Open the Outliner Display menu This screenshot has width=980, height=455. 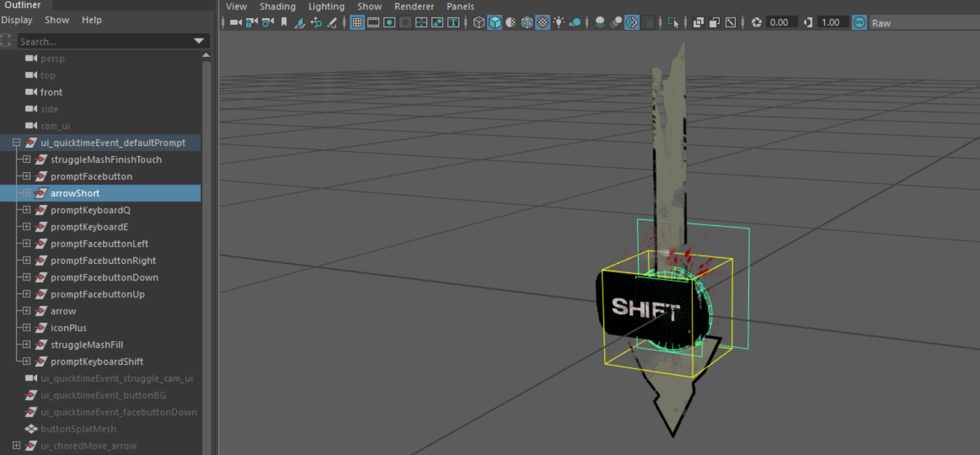(17, 20)
